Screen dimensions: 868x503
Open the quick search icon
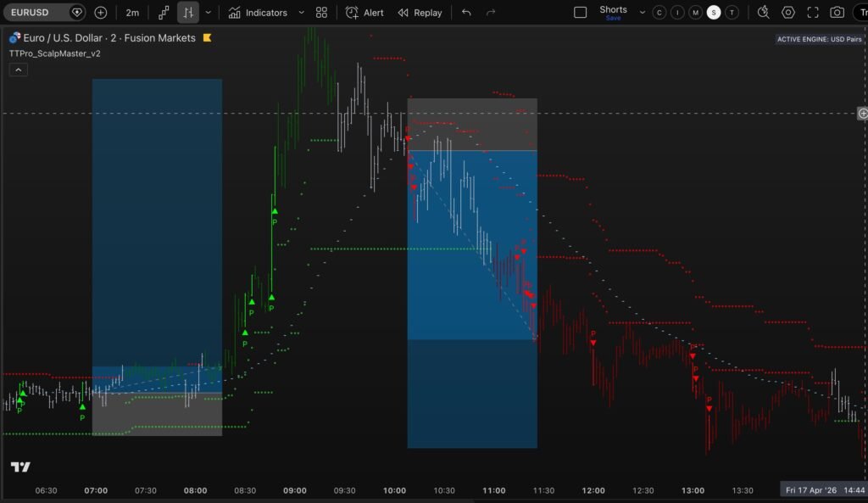click(x=763, y=13)
